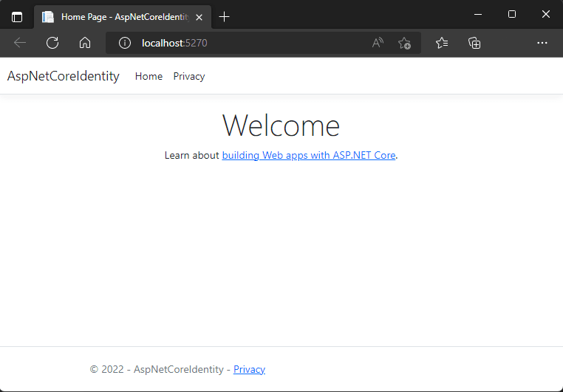
Task: Select the Home Page - AspNetCoreIdentity tab
Action: point(123,17)
